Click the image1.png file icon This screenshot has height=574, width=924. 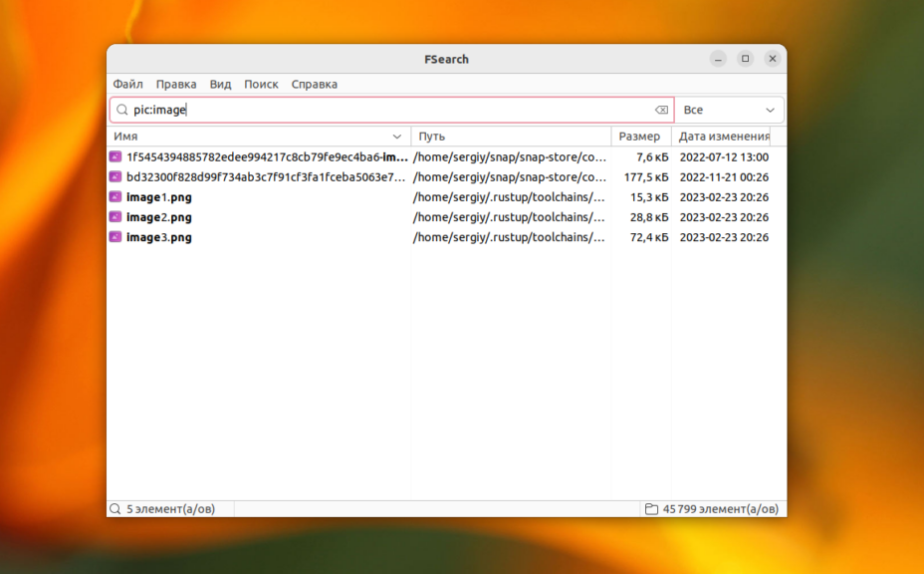(x=115, y=197)
